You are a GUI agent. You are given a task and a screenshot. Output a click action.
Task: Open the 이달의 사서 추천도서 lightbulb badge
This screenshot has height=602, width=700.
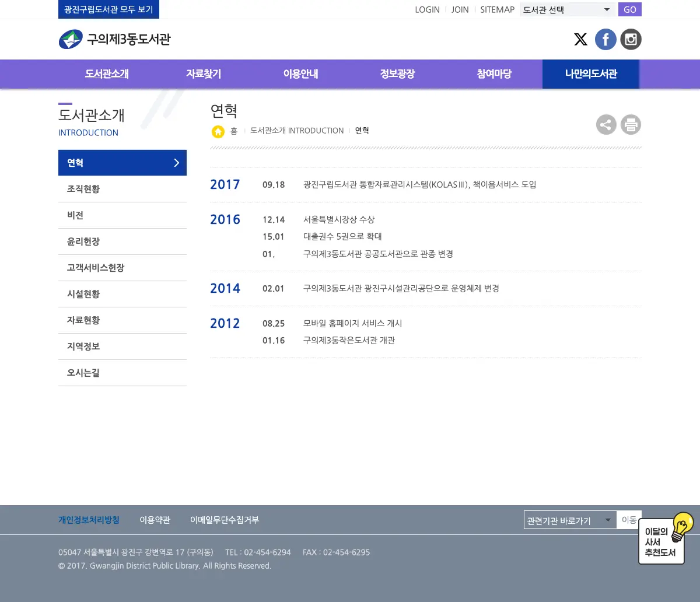point(666,538)
